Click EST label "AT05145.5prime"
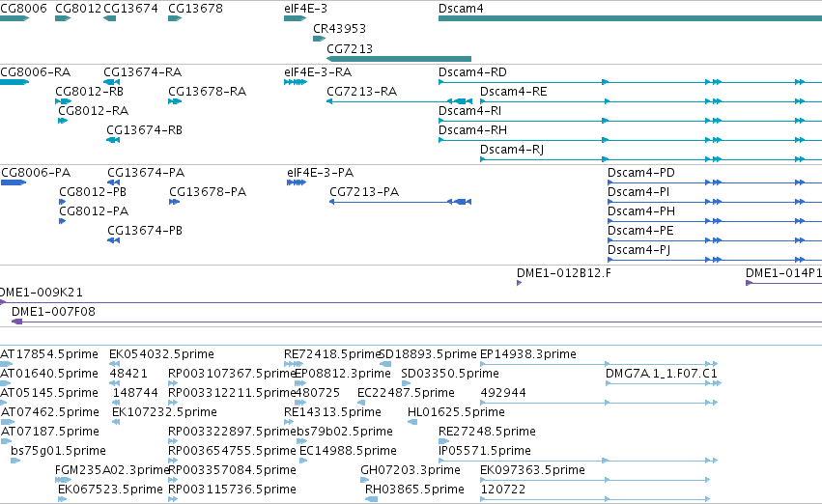 pos(49,394)
